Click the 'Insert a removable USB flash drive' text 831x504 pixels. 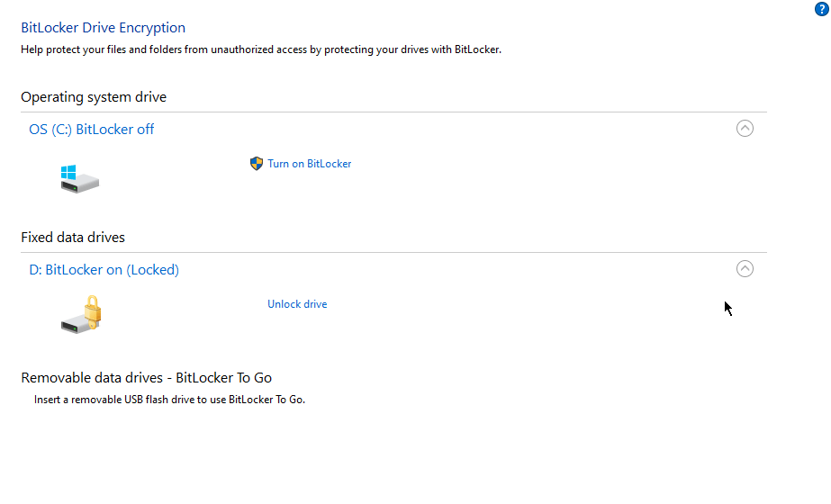click(x=169, y=400)
